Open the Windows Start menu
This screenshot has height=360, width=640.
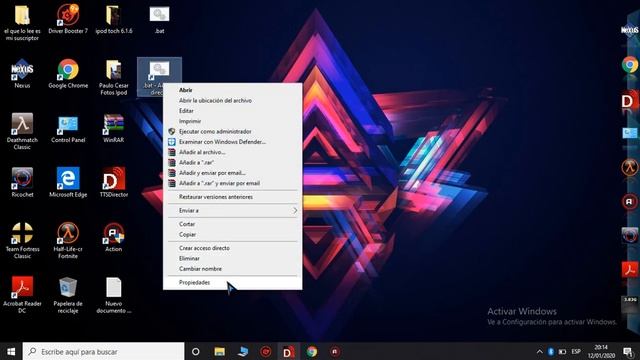11,351
